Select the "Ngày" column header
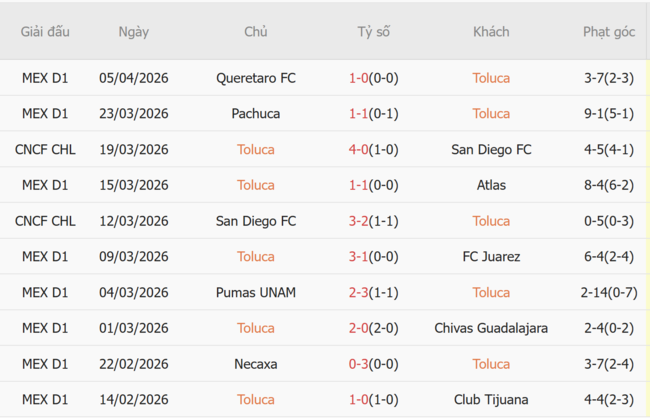 133,32
